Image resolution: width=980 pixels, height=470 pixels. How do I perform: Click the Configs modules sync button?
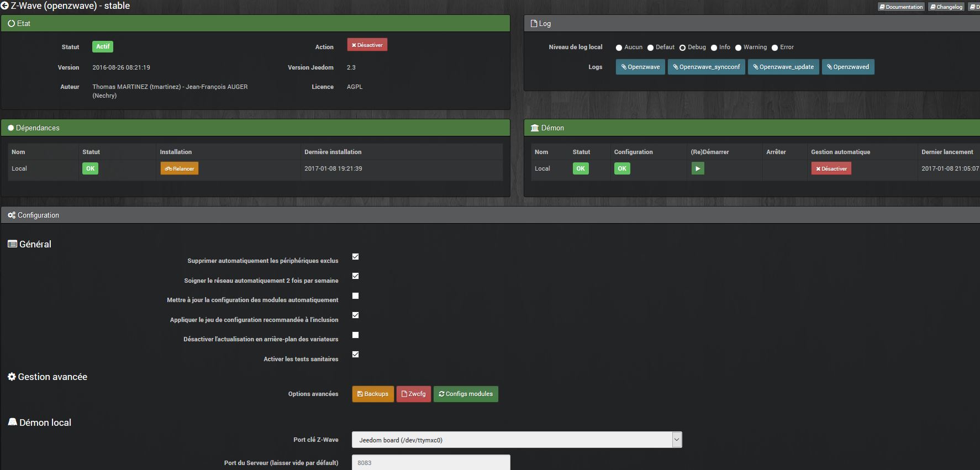[466, 394]
